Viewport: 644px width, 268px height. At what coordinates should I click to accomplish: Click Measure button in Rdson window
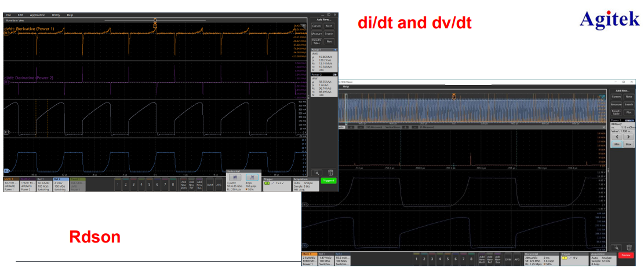[616, 104]
